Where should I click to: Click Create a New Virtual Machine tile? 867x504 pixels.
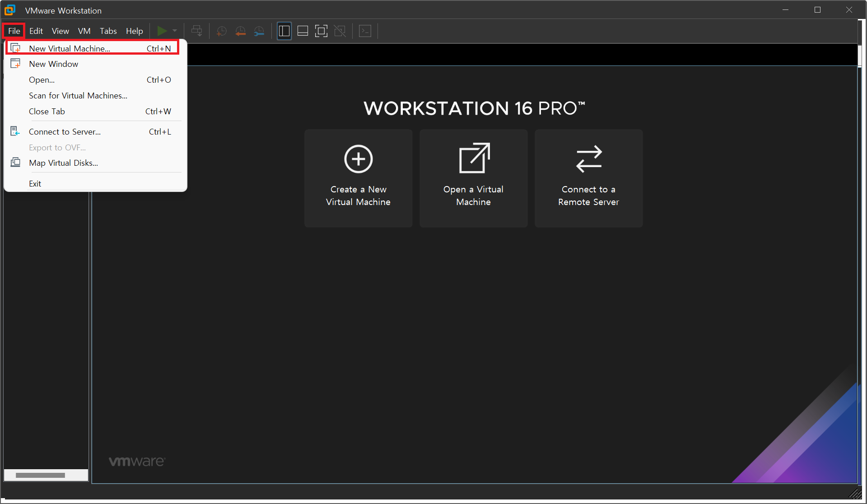358,178
